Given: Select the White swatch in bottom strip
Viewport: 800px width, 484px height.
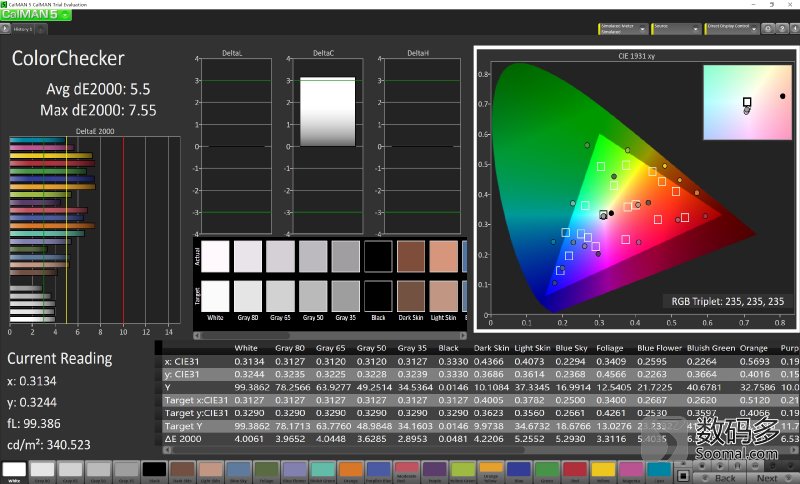Looking at the screenshot, I should coord(15,469).
